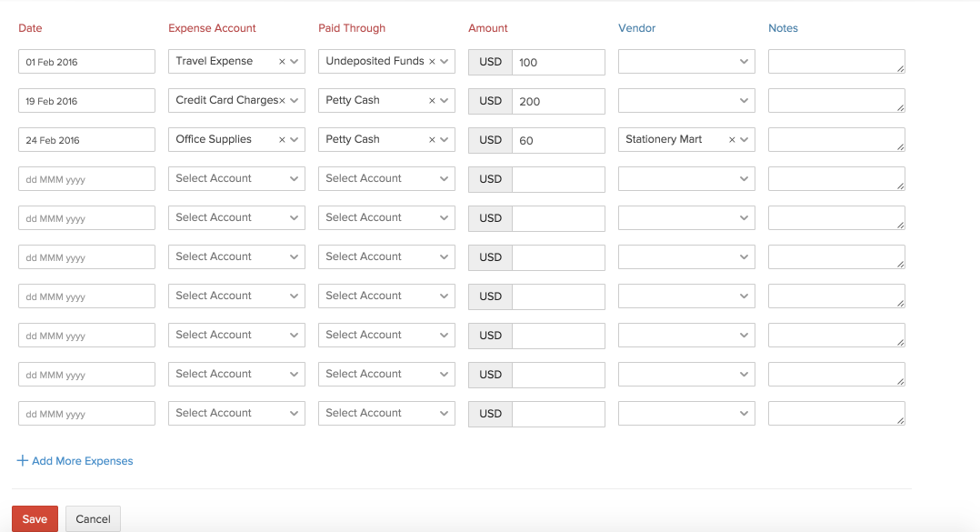Clear the Credit Card Charges account selection
Viewport: 980px width, 532px height.
point(282,101)
